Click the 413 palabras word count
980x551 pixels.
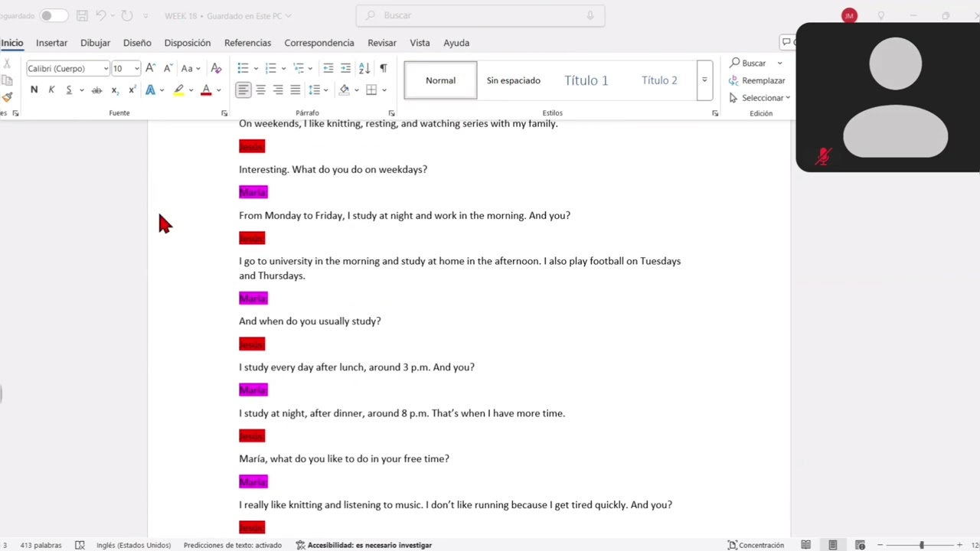click(x=41, y=545)
